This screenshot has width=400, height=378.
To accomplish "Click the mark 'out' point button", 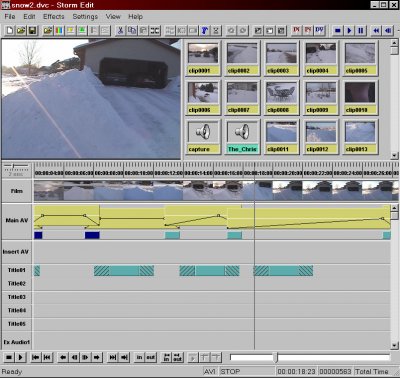I will click(x=151, y=358).
